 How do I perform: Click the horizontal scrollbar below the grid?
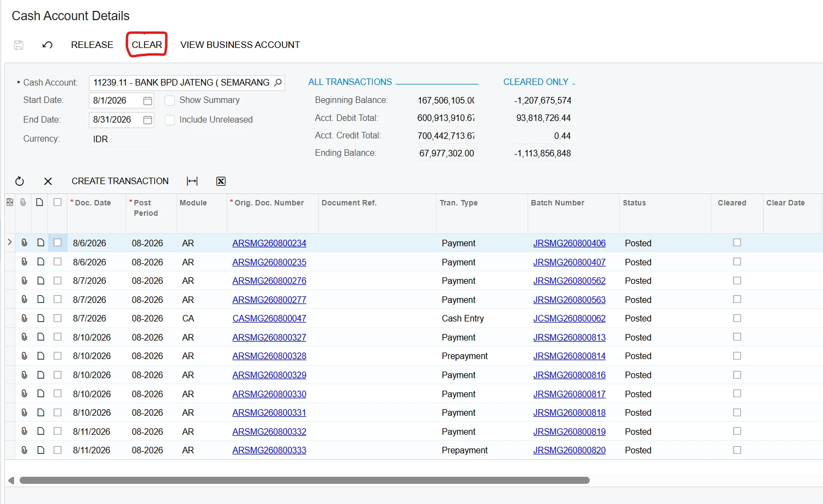tap(304, 481)
